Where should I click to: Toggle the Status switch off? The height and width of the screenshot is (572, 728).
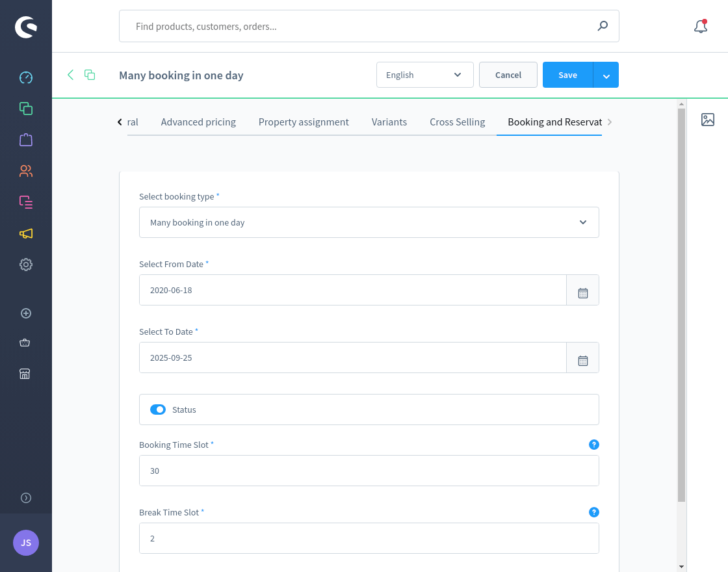(x=158, y=409)
